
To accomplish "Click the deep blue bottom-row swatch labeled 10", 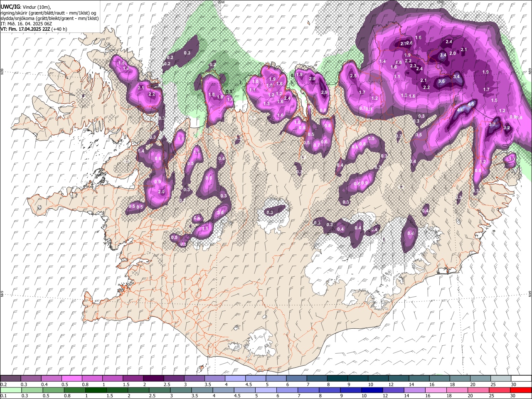I will 372,390.
